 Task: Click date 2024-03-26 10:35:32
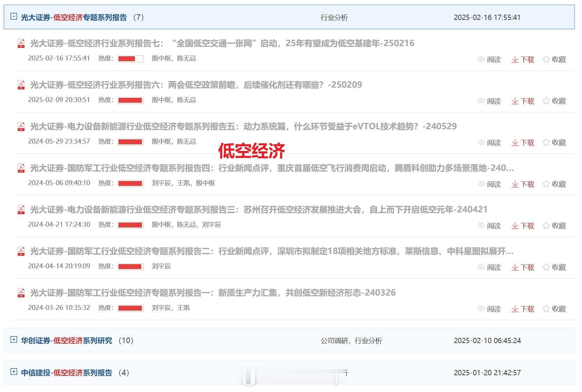point(59,308)
